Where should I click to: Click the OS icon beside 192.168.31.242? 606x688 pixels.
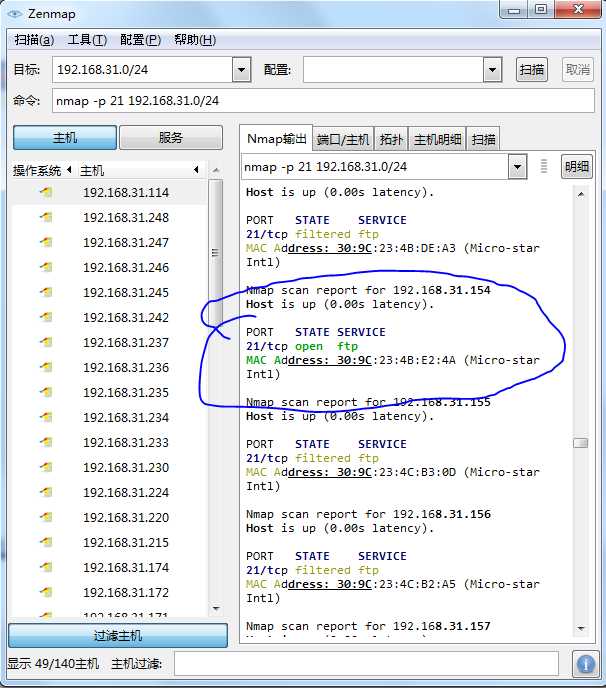(47, 317)
